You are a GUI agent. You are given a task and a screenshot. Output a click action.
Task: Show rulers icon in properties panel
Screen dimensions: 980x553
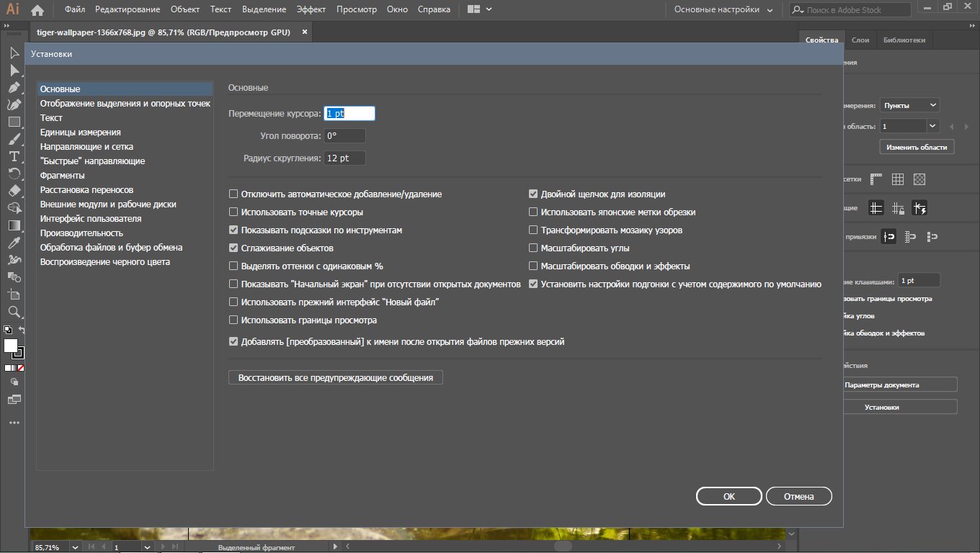pos(876,179)
